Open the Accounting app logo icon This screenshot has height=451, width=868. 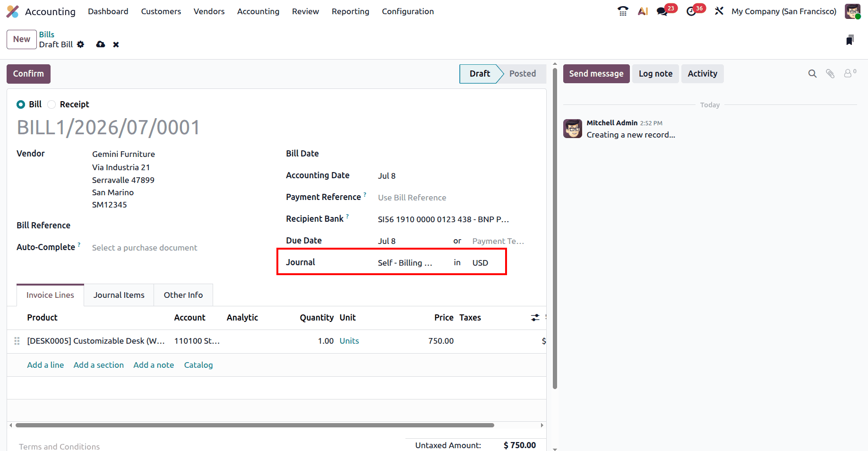pyautogui.click(x=13, y=11)
